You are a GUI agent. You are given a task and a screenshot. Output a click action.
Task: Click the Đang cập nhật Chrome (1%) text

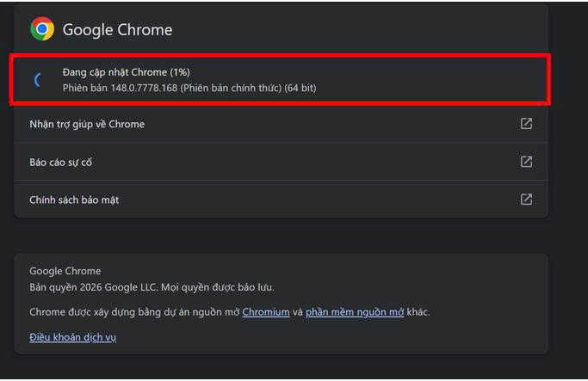point(126,72)
